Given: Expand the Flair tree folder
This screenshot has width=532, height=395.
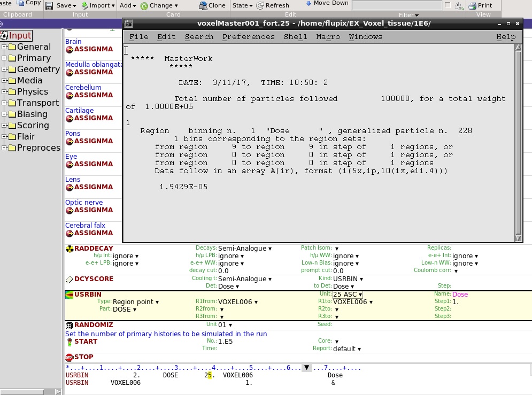Looking at the screenshot, I should coord(4,136).
